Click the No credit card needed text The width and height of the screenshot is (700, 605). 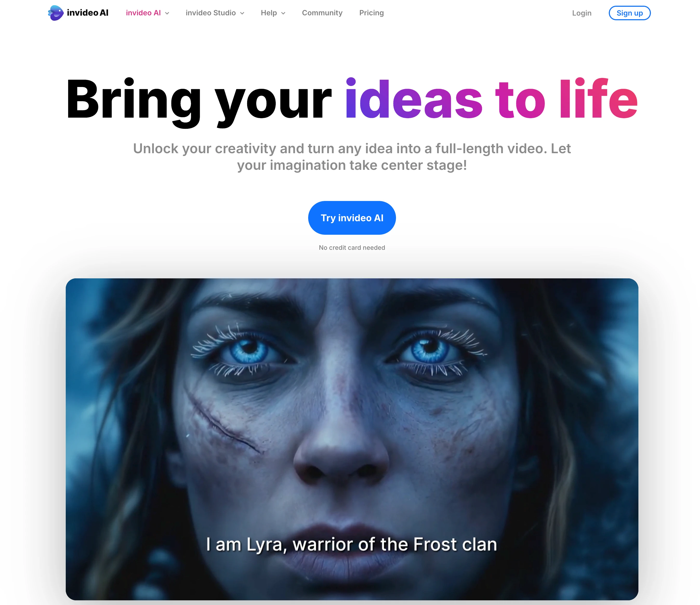352,247
